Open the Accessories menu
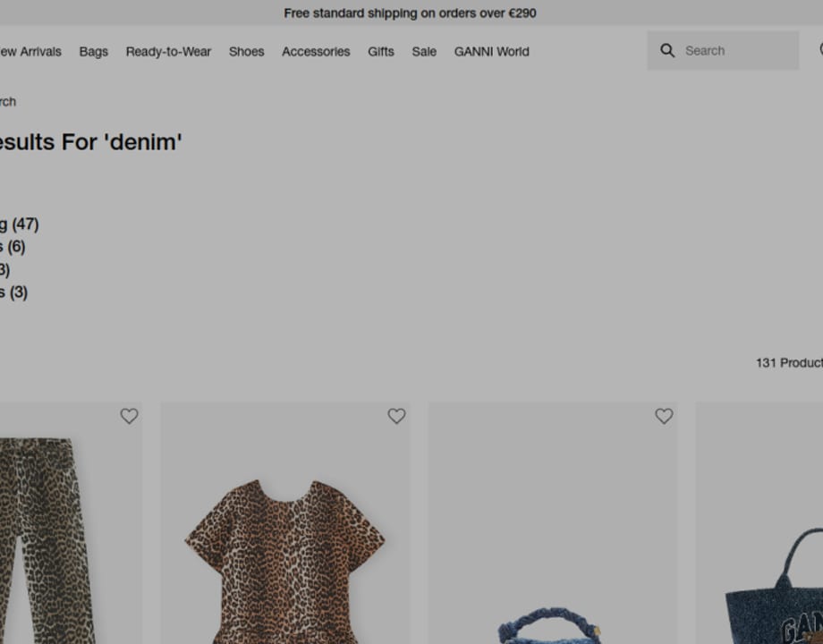This screenshot has height=644, width=823. [x=316, y=52]
